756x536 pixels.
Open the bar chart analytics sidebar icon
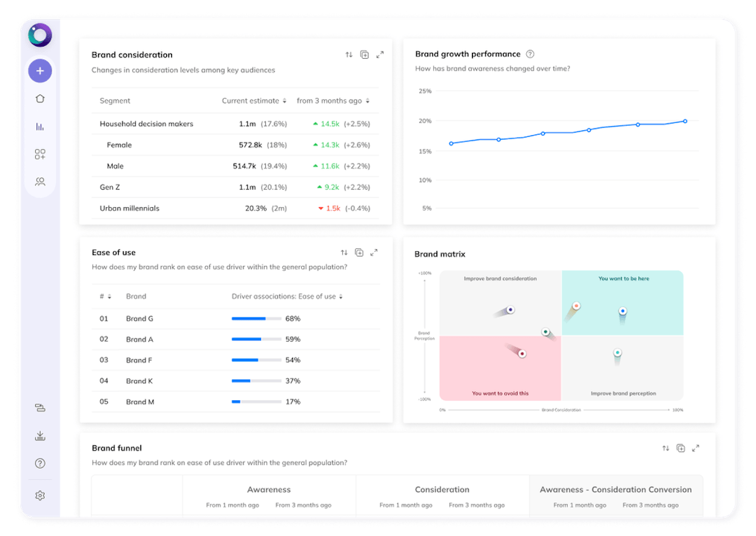tap(40, 127)
